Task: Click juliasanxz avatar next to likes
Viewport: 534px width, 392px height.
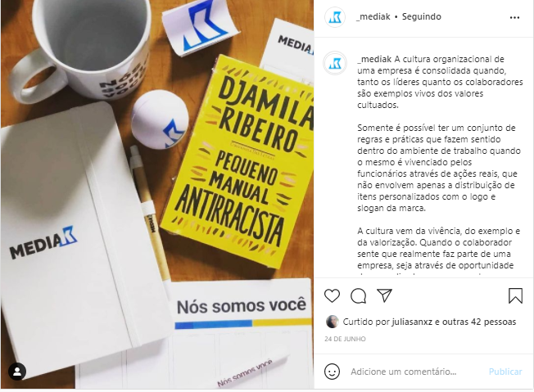Action: pos(332,322)
